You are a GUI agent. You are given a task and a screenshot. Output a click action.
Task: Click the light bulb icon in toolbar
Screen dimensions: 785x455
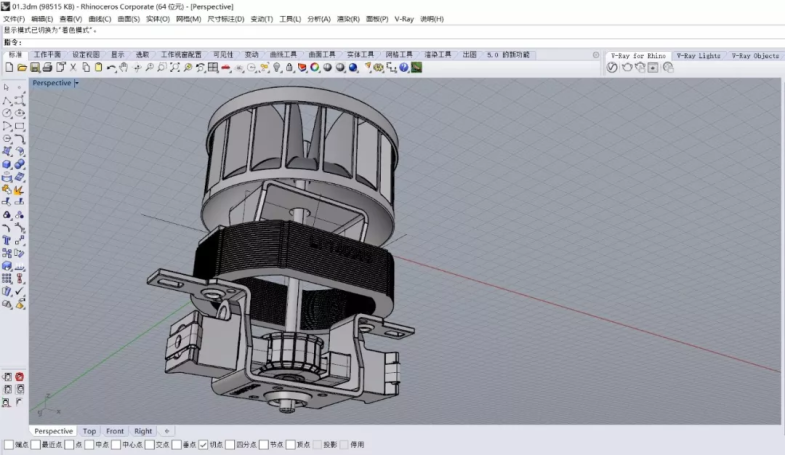(x=276, y=68)
